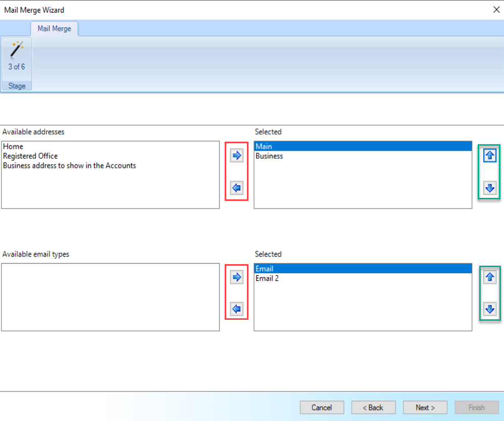Screen dimensions: 504x421
Task: Move selected email type up
Action: pos(489,277)
